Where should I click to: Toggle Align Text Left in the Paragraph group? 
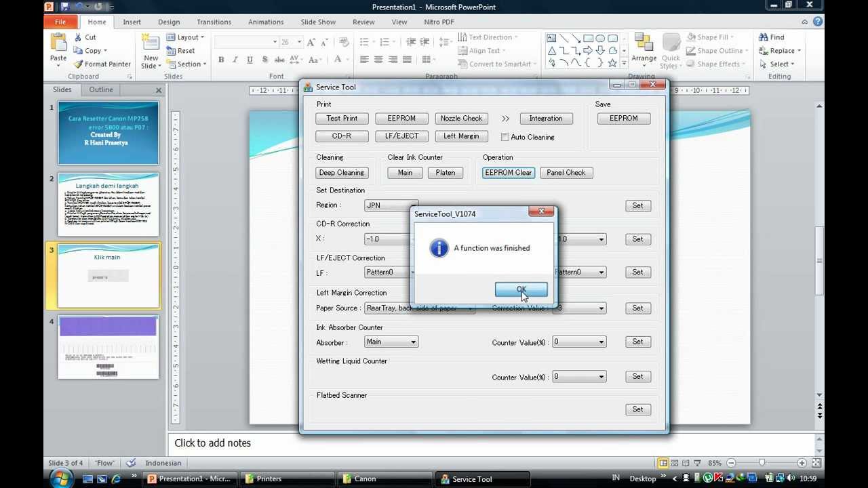coord(364,60)
